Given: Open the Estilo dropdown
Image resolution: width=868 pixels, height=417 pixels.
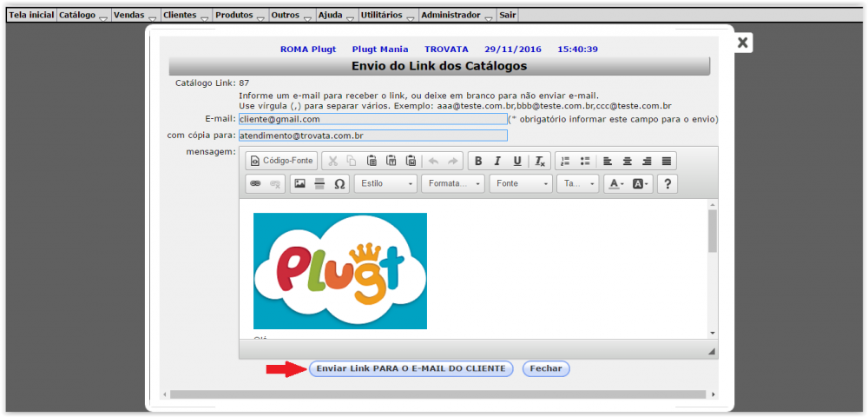Looking at the screenshot, I should coord(386,184).
